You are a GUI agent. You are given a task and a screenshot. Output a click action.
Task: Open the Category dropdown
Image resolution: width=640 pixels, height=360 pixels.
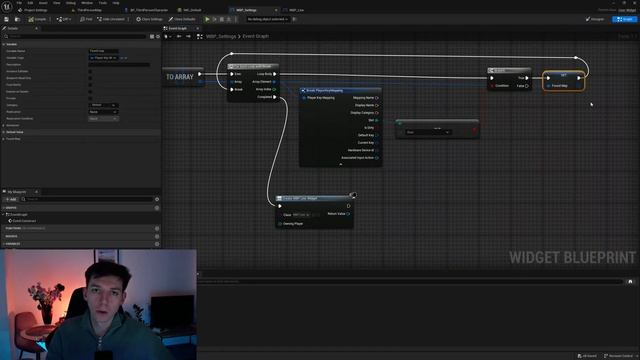(103, 105)
